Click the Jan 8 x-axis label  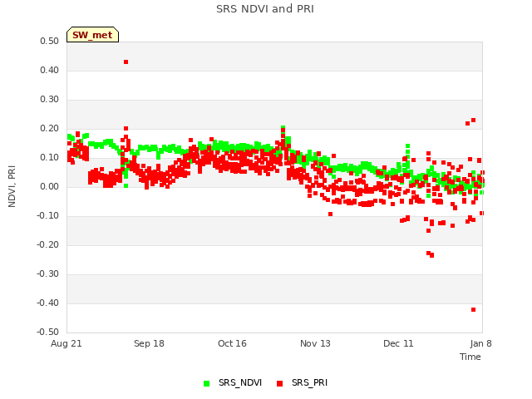tap(480, 343)
